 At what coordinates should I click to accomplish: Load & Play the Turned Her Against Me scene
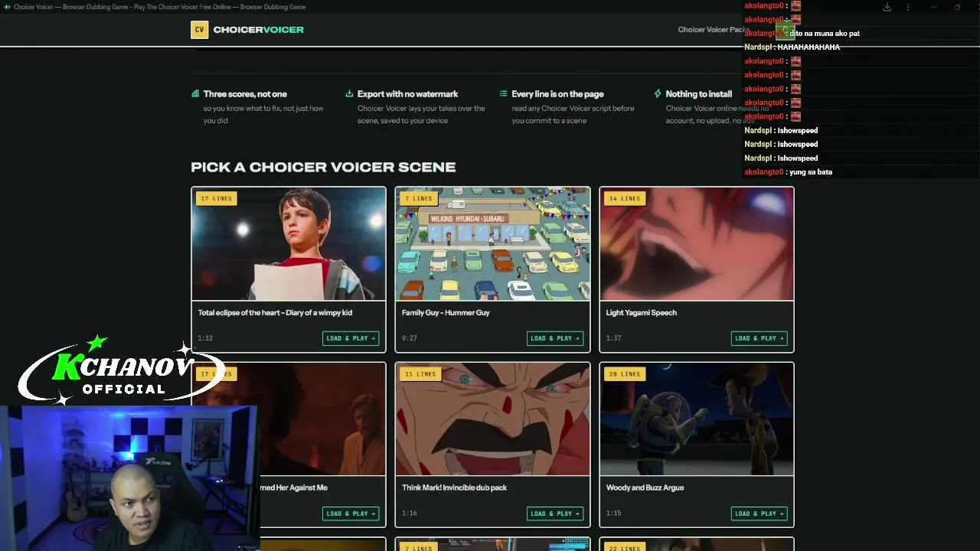click(351, 514)
